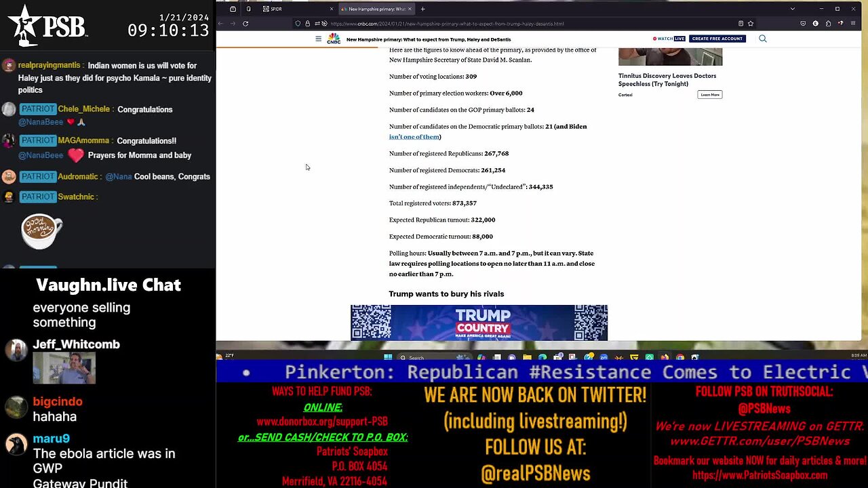
Task: Click "Expected Democratic turnout: 88,000" line
Action: tap(441, 237)
